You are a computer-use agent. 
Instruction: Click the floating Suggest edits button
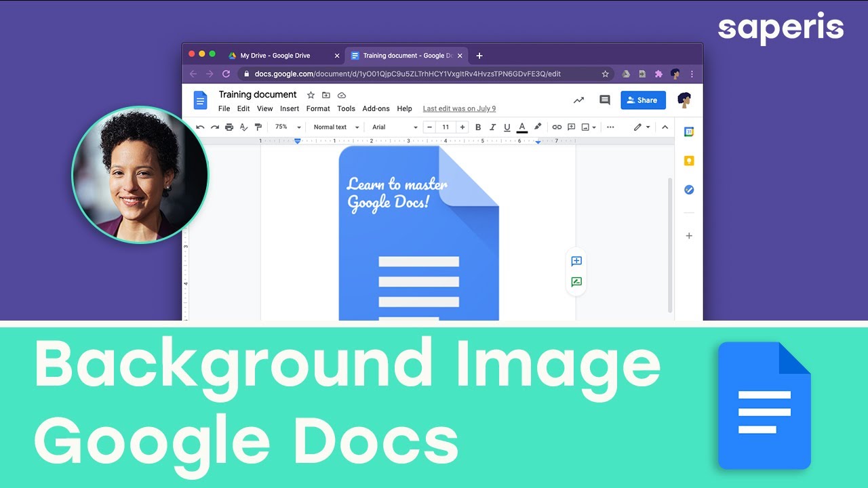click(x=576, y=282)
